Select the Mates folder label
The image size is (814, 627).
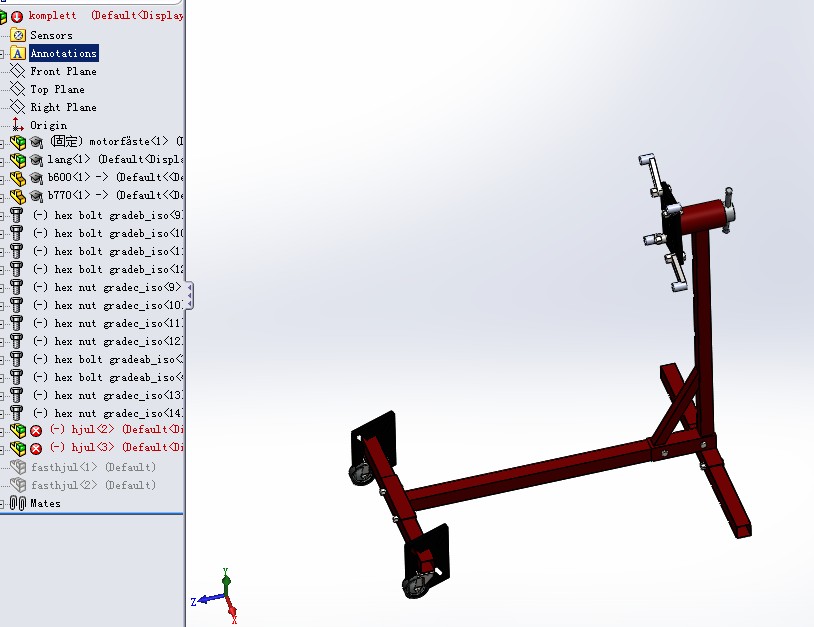pyautogui.click(x=45, y=503)
